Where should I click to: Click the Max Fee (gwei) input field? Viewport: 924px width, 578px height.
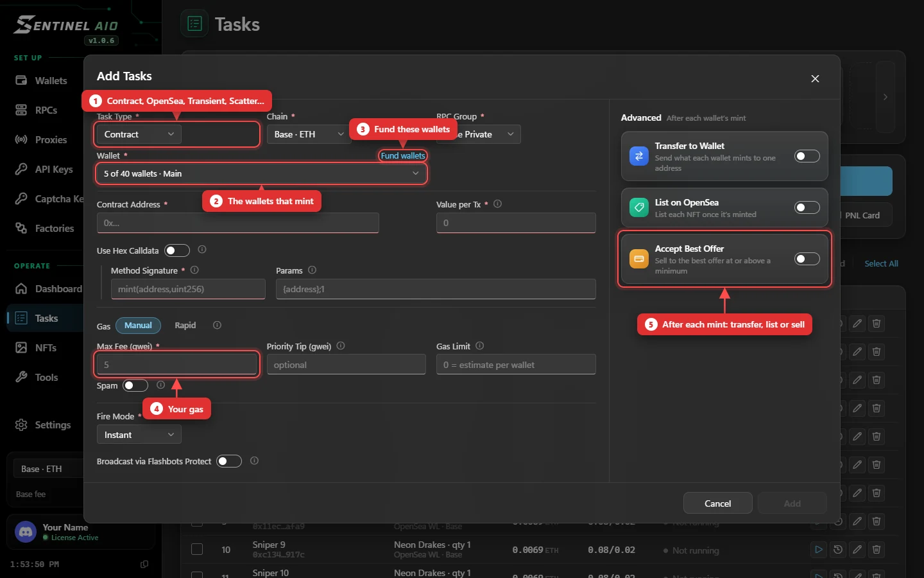[177, 365]
